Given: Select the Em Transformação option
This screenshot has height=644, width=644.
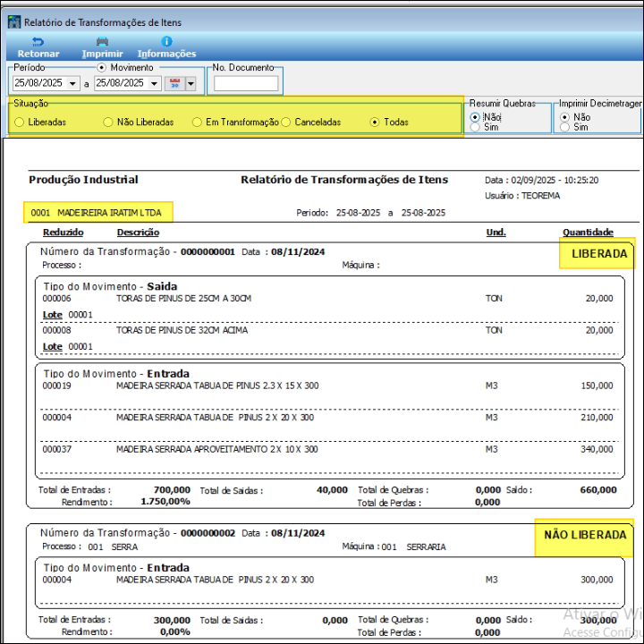Looking at the screenshot, I should (197, 122).
